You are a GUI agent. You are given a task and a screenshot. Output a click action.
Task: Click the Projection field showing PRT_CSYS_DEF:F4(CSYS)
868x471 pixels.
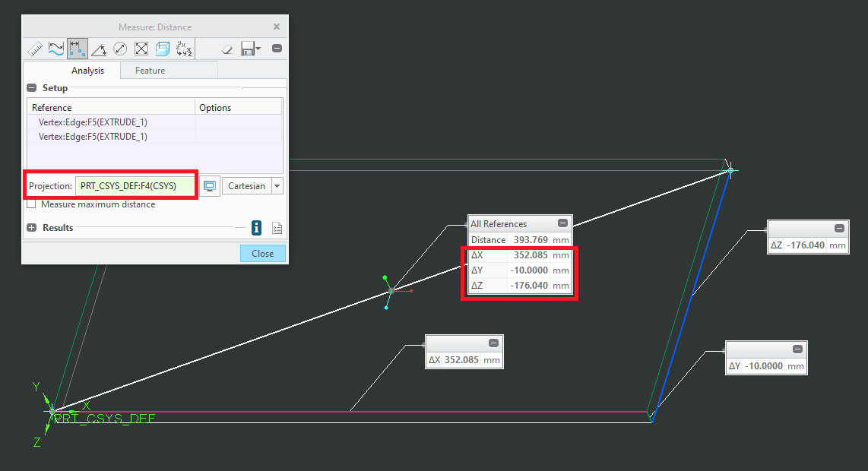tap(135, 185)
